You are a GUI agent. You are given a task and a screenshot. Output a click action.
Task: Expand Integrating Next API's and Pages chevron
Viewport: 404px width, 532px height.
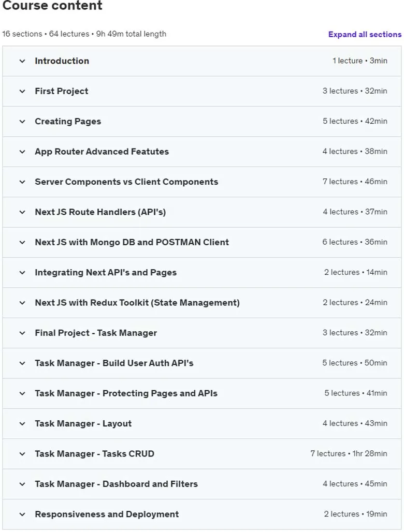[22, 272]
